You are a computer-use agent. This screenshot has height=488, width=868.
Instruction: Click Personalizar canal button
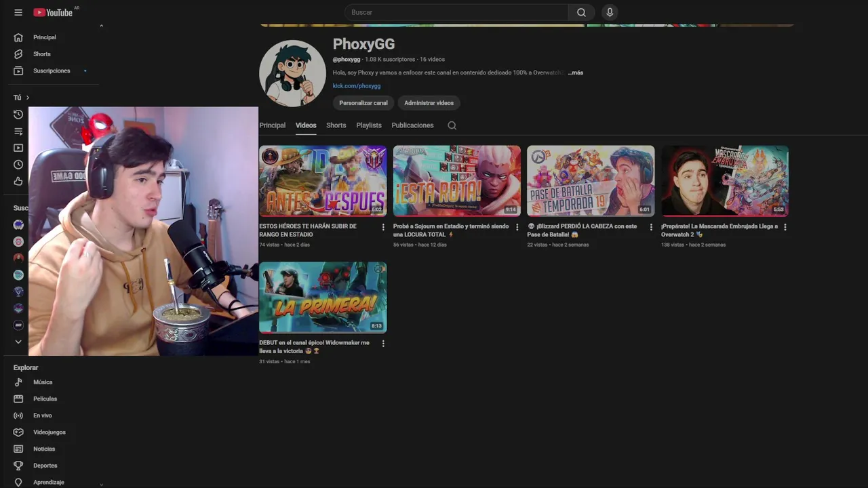point(363,103)
